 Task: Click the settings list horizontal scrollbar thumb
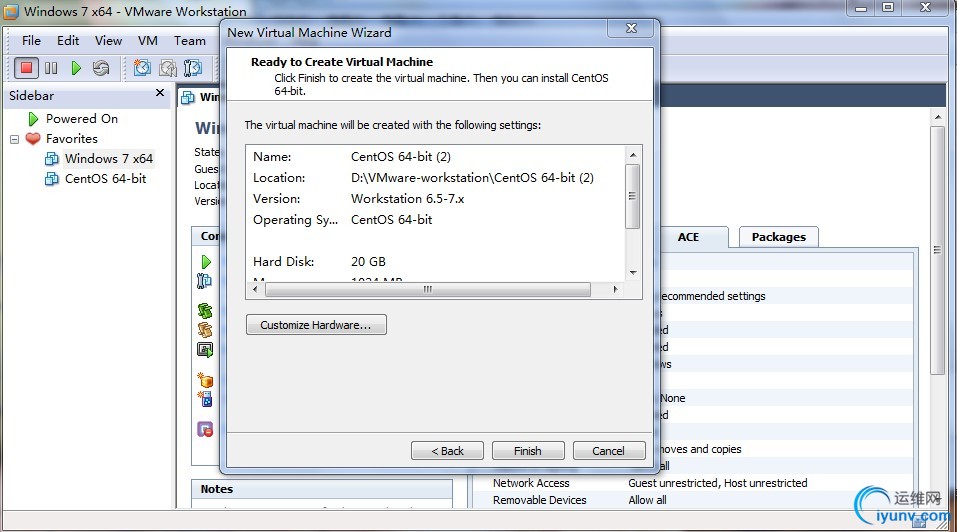pos(428,289)
